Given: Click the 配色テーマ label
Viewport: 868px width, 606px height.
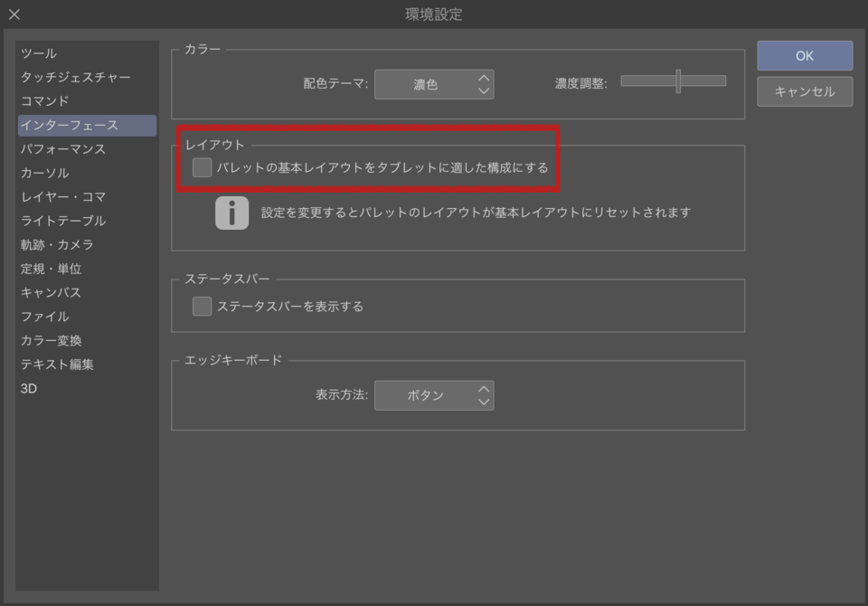Looking at the screenshot, I should [335, 83].
